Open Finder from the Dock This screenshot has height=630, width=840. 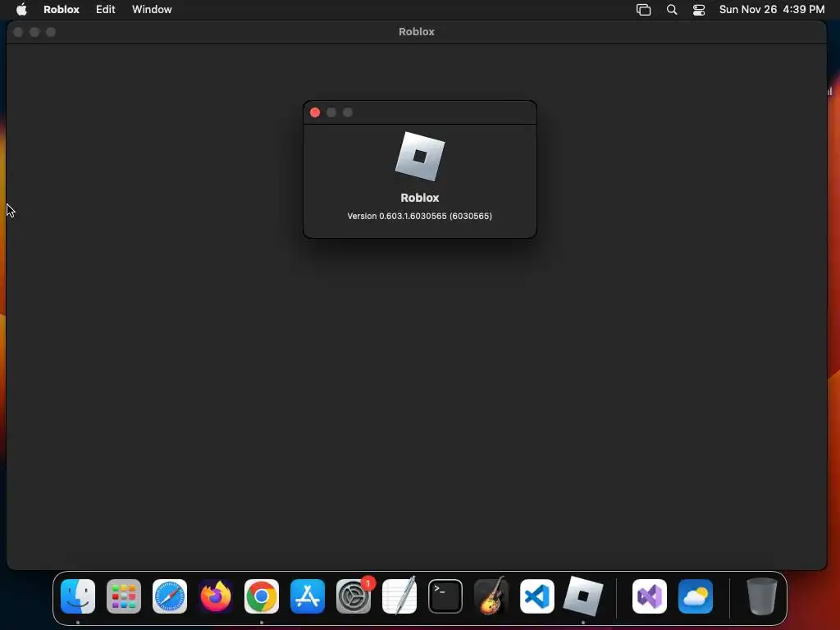(x=78, y=596)
